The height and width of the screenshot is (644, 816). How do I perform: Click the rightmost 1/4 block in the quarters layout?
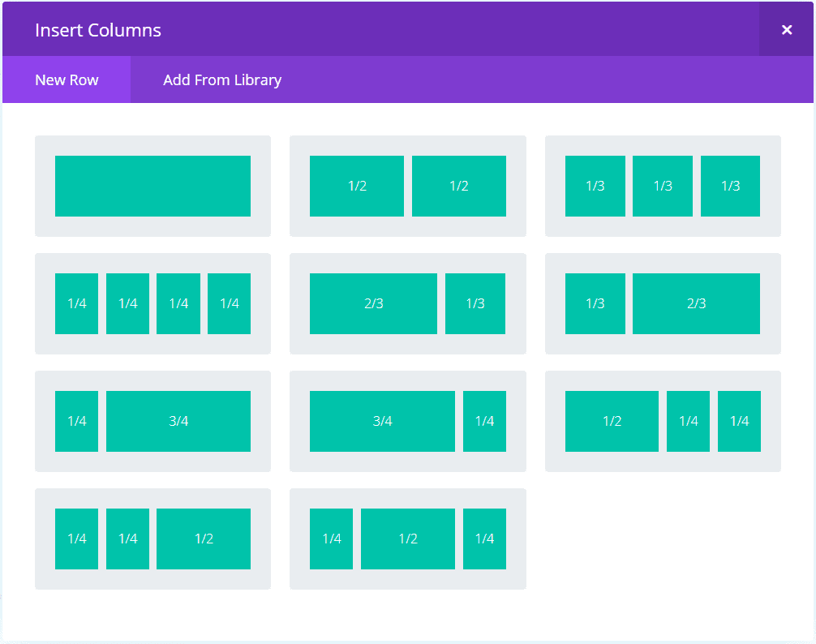pyautogui.click(x=229, y=303)
